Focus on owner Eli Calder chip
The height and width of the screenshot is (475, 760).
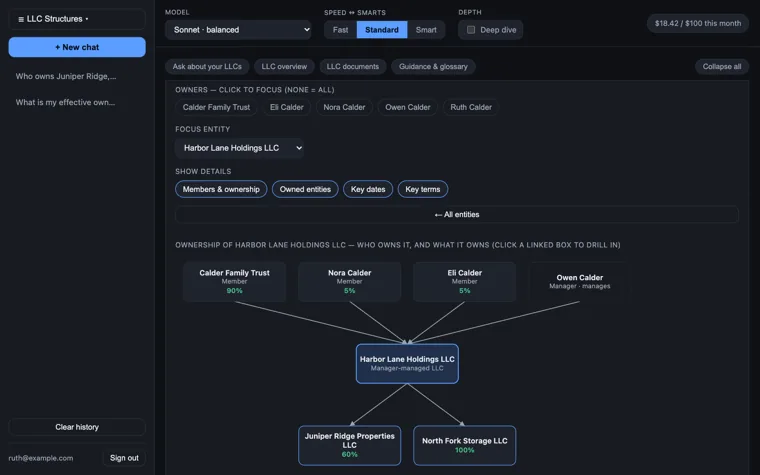pyautogui.click(x=286, y=107)
